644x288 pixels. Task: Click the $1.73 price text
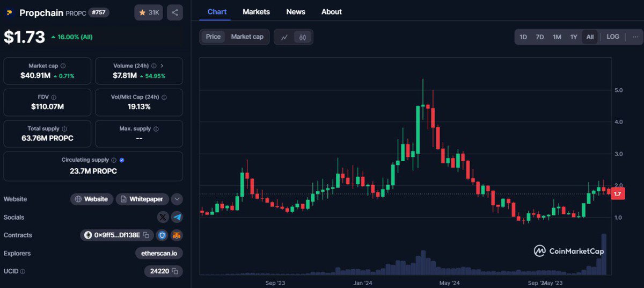click(x=24, y=37)
